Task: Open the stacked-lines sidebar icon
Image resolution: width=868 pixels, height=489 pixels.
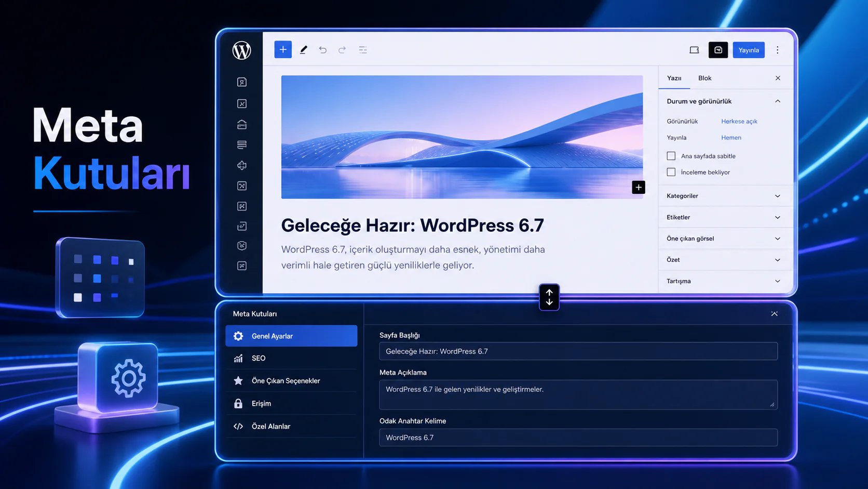Action: [242, 144]
